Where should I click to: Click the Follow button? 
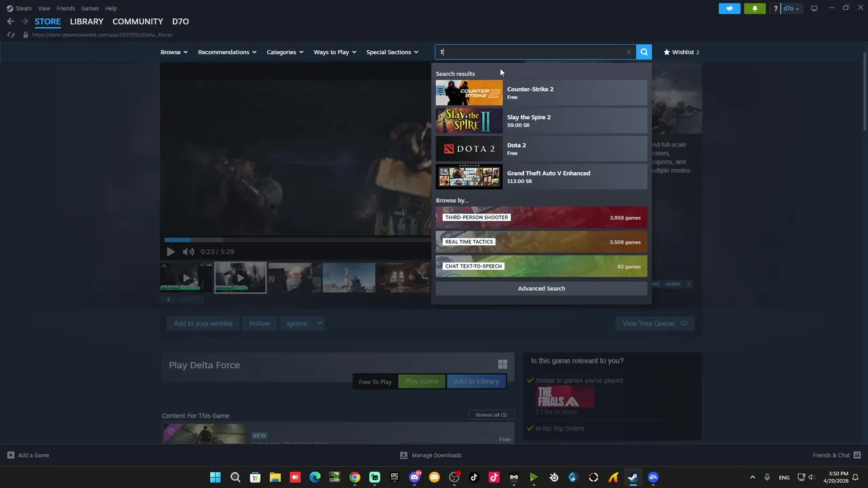click(x=260, y=323)
